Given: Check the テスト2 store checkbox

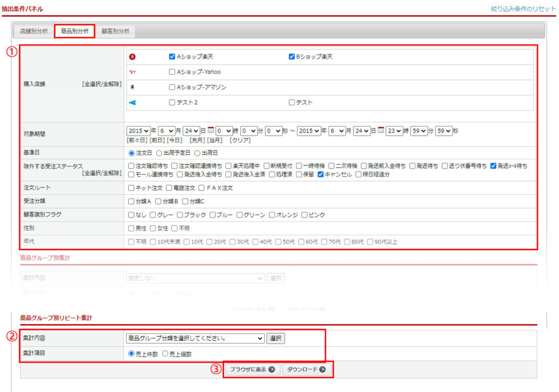Looking at the screenshot, I should tap(172, 103).
